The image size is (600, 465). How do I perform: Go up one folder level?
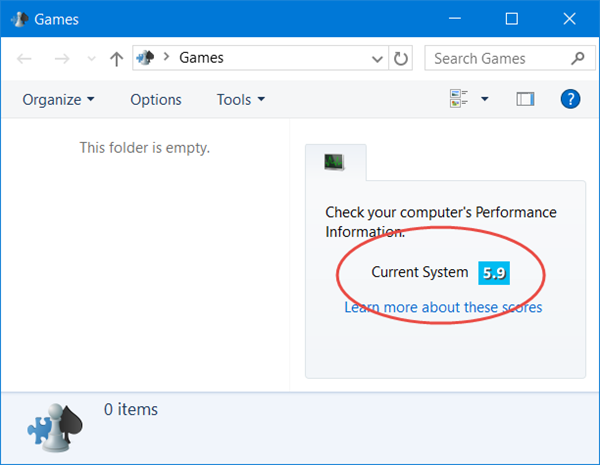tap(116, 58)
